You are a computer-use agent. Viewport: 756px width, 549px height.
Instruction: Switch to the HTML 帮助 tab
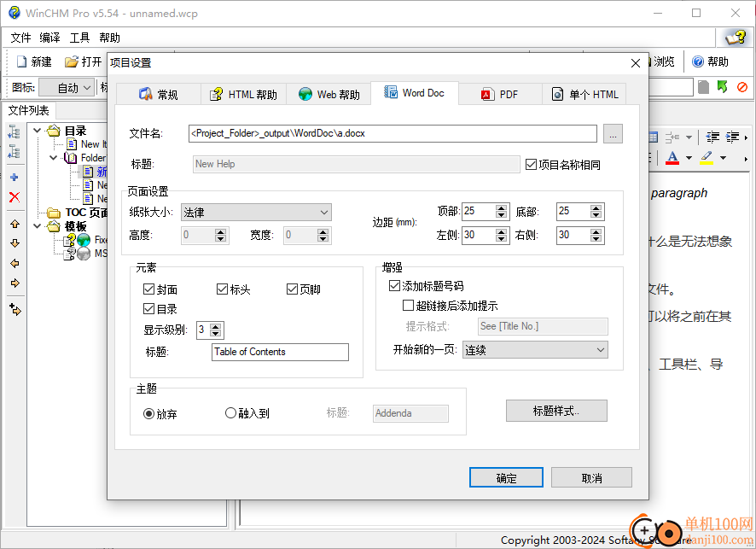click(x=243, y=95)
